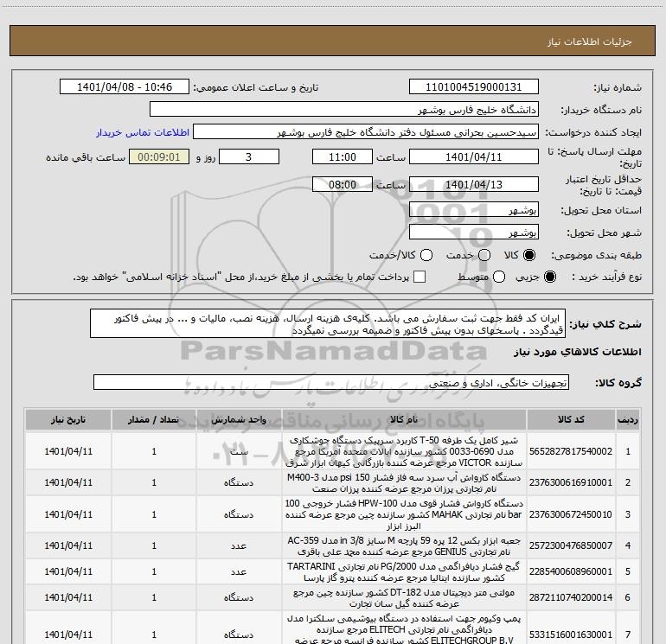Click the ردیف column header
The width and height of the screenshot is (666, 644).
click(628, 420)
